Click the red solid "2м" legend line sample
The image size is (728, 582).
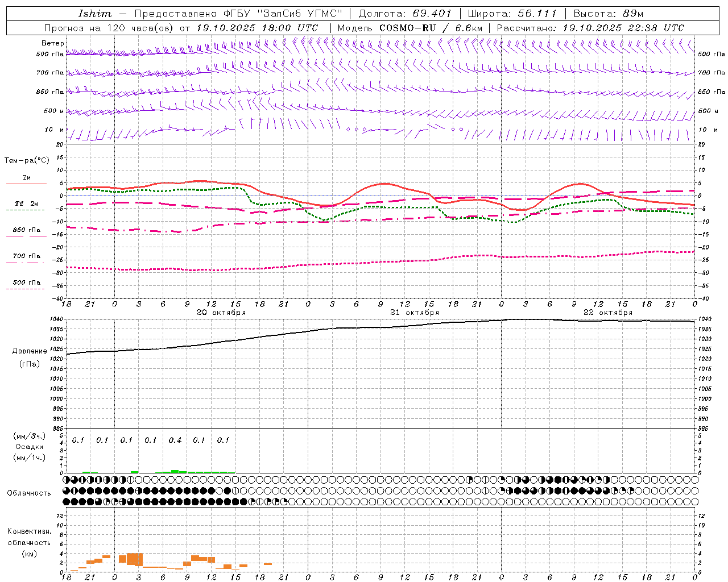click(x=26, y=184)
